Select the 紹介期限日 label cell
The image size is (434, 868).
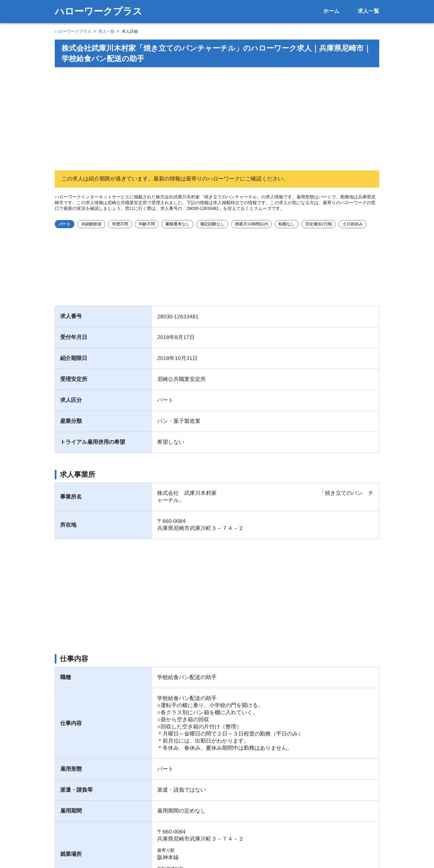pos(103,359)
